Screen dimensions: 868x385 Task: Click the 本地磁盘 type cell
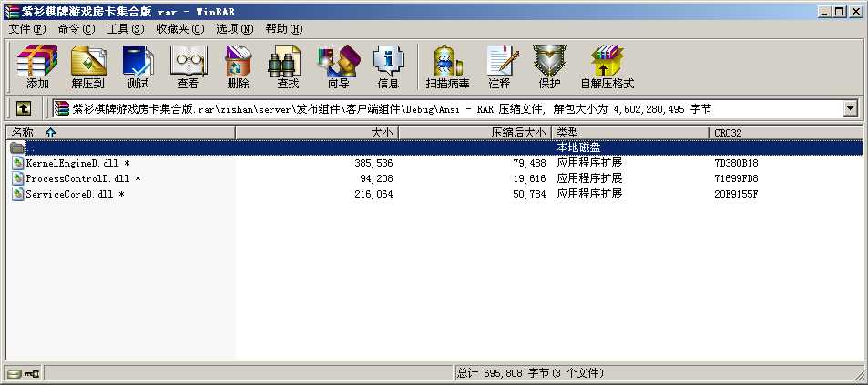click(578, 147)
